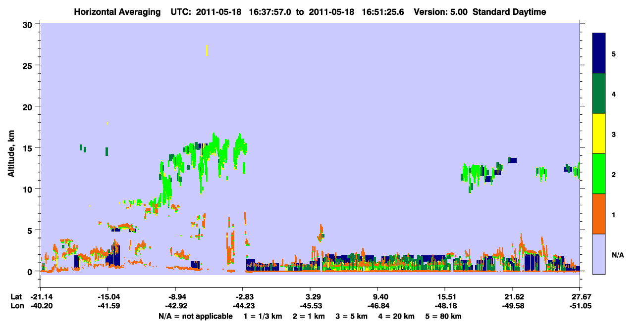Click longitude value -51.05
644x330 pixels.
tap(580, 306)
